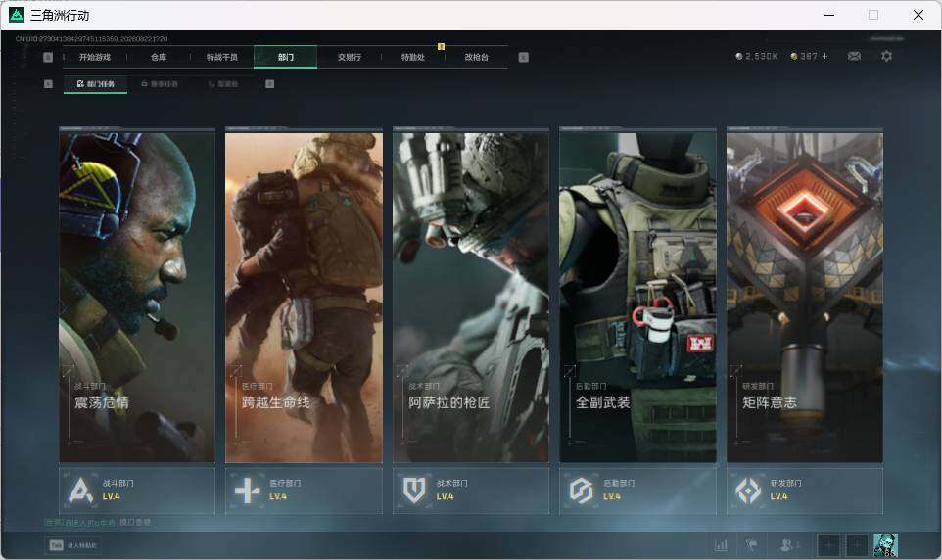Image resolution: width=942 pixels, height=560 pixels.
Task: Click the 后勤部门 LV.4 panel text
Action: click(619, 490)
